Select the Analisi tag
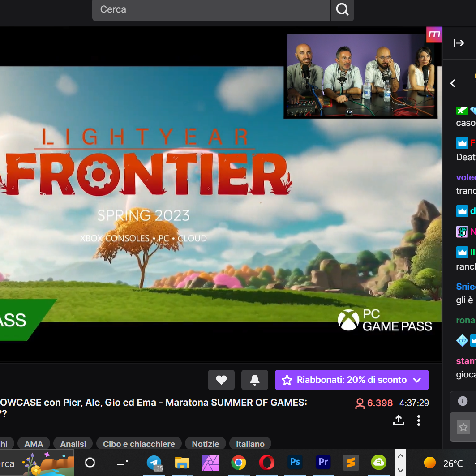This screenshot has width=476, height=476. click(x=73, y=444)
